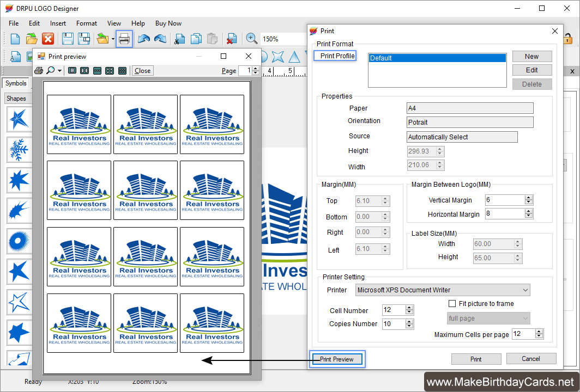This screenshot has height=392, width=580.
Task: Open the full page dropdown
Action: pos(525,318)
